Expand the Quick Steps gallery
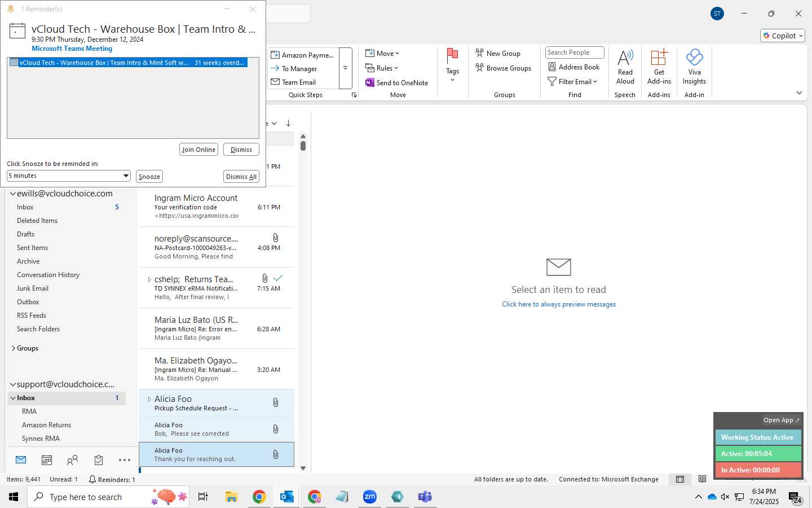This screenshot has height=508, width=812. [x=345, y=68]
